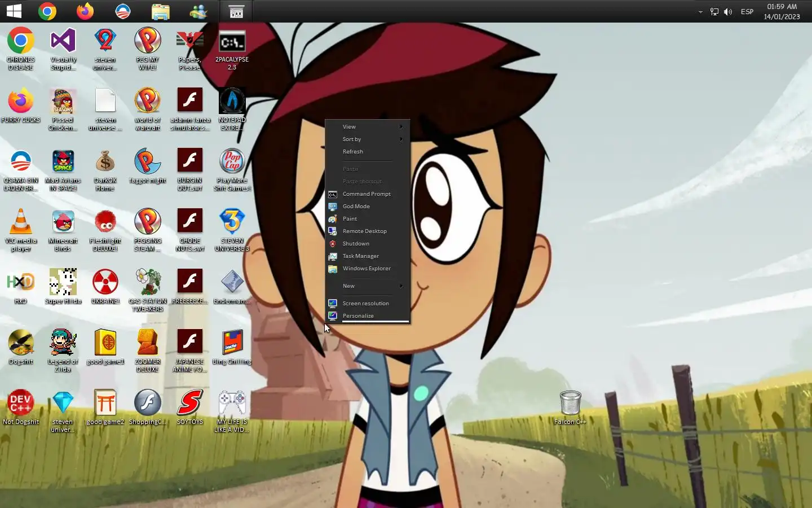
Task: Choose Task Manager from the context menu
Action: click(368, 256)
